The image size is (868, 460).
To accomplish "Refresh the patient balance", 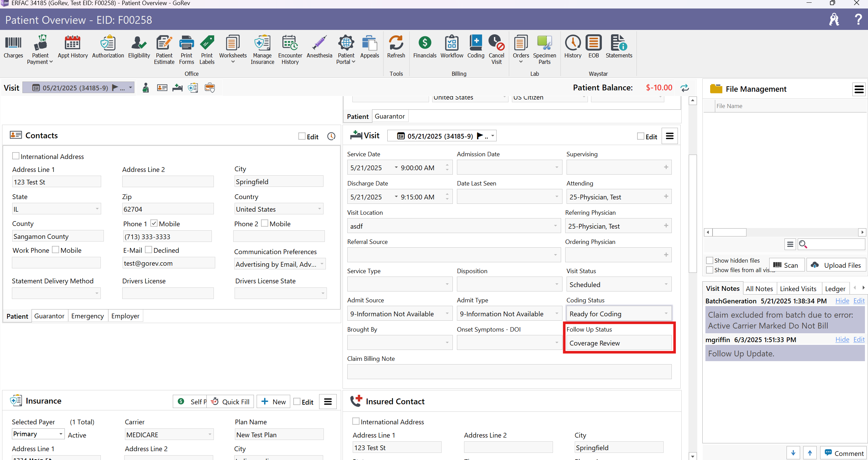I will (684, 88).
